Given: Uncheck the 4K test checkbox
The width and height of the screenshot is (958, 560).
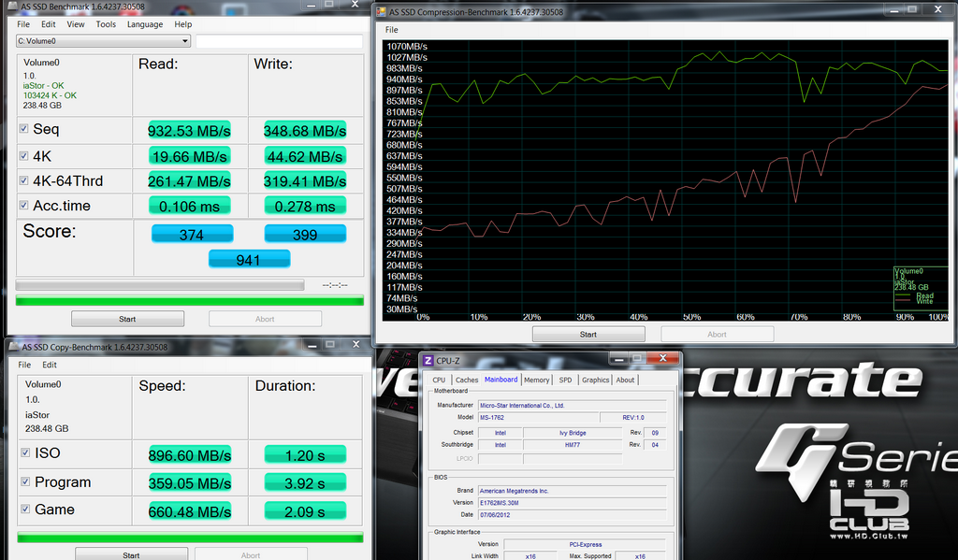Looking at the screenshot, I should tap(23, 156).
